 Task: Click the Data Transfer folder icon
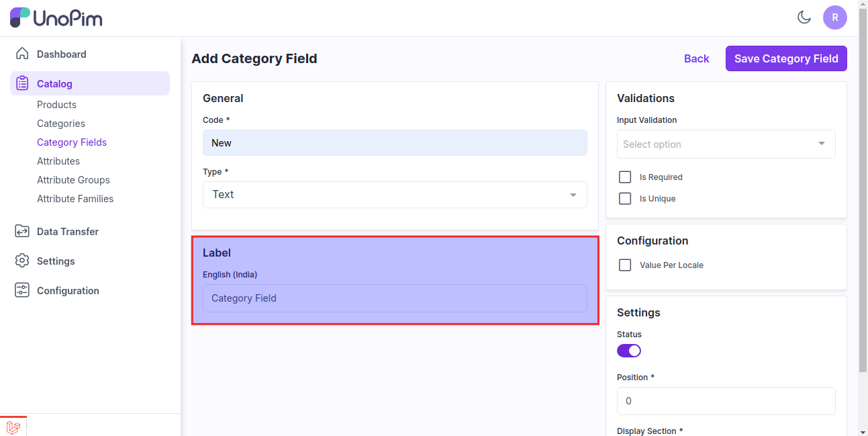pos(22,231)
